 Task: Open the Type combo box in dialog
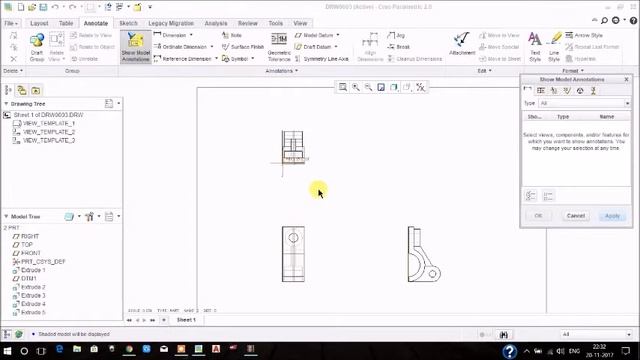click(584, 103)
